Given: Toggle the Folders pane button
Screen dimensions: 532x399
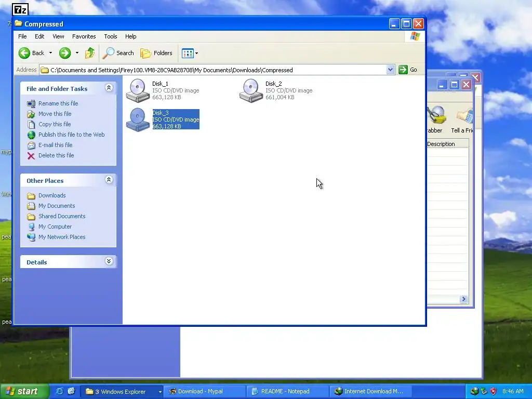Looking at the screenshot, I should tap(156, 53).
